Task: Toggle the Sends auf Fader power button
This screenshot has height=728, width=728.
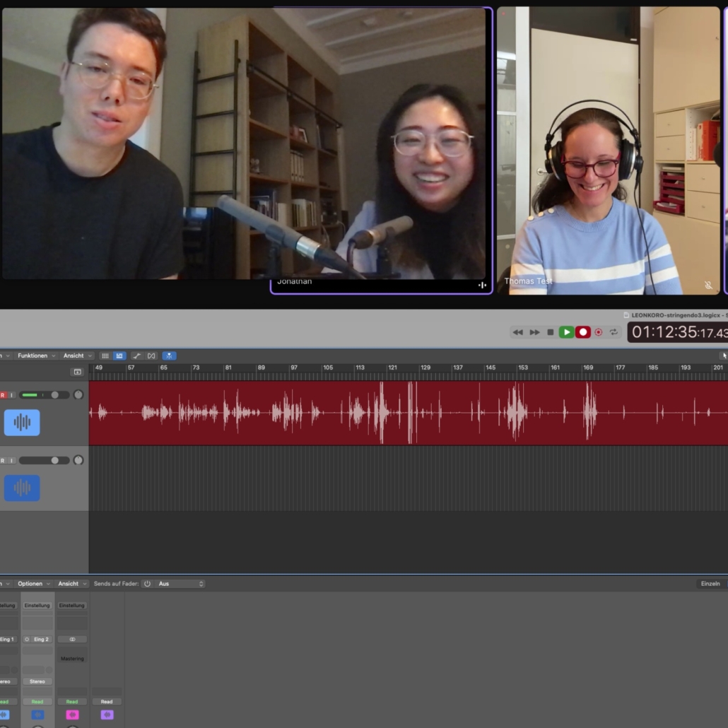Action: (x=147, y=584)
